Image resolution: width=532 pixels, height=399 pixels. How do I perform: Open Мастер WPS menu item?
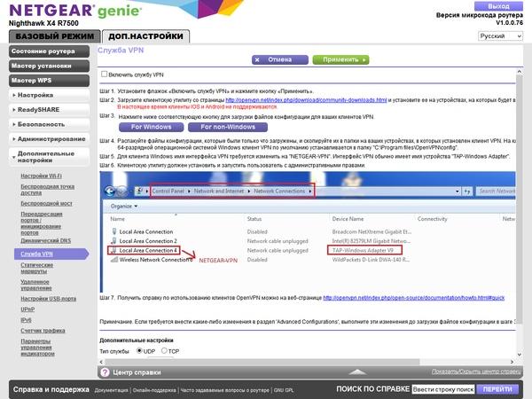coord(49,81)
